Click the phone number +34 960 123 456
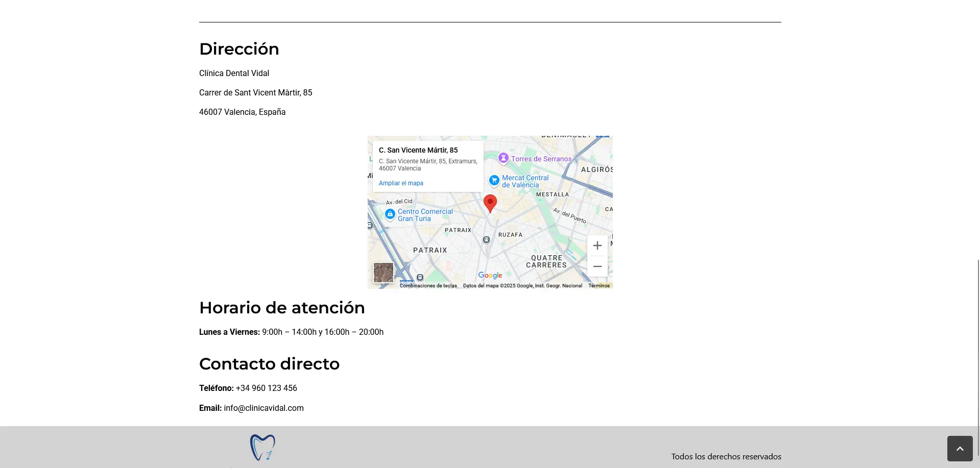 click(266, 388)
